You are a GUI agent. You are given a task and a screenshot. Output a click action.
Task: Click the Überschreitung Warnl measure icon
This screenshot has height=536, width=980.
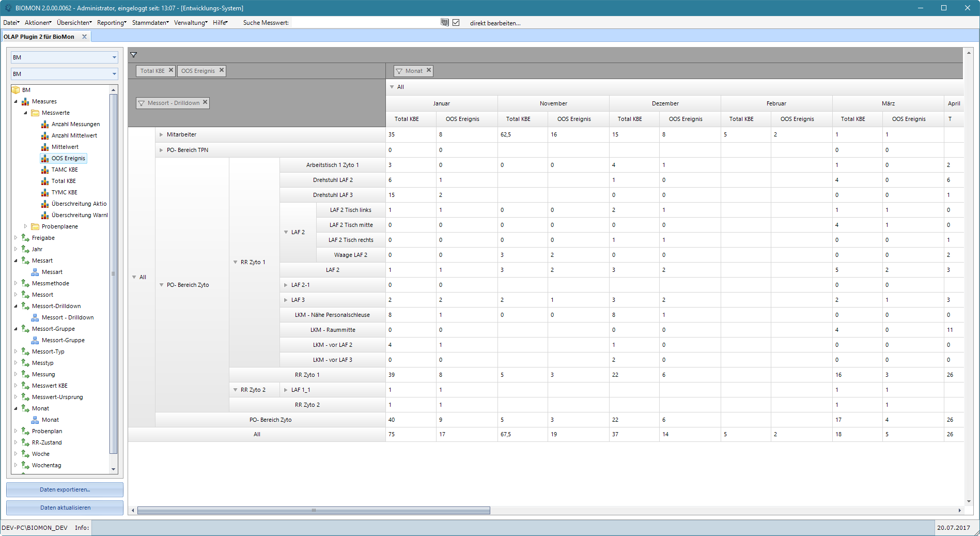pos(45,216)
